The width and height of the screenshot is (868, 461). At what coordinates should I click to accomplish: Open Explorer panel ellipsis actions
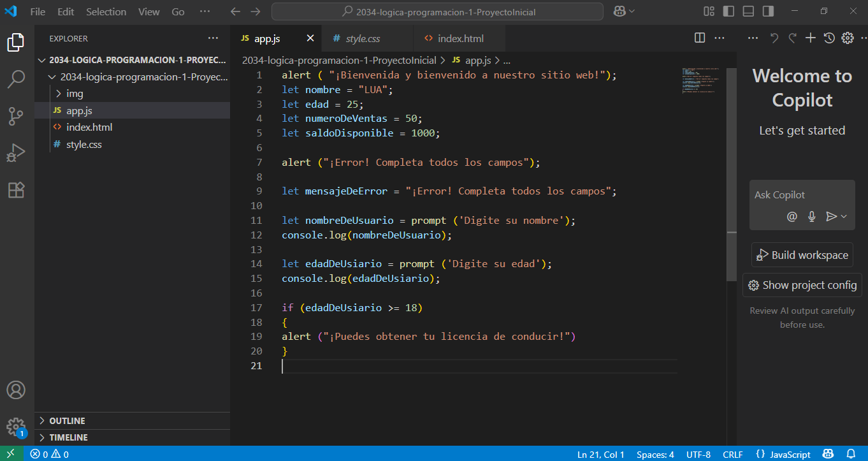click(x=213, y=38)
